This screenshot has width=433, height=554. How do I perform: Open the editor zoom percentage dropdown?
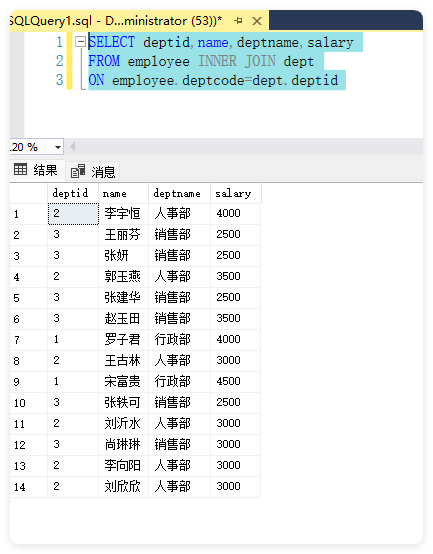click(58, 147)
